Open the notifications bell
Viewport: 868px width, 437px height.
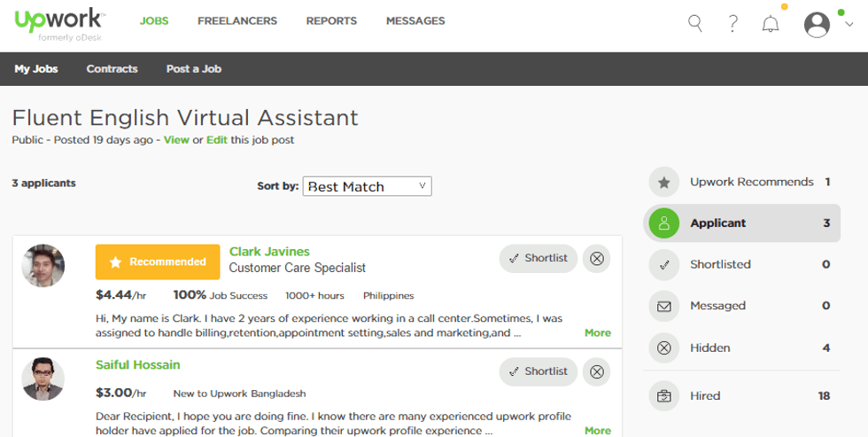(x=771, y=24)
